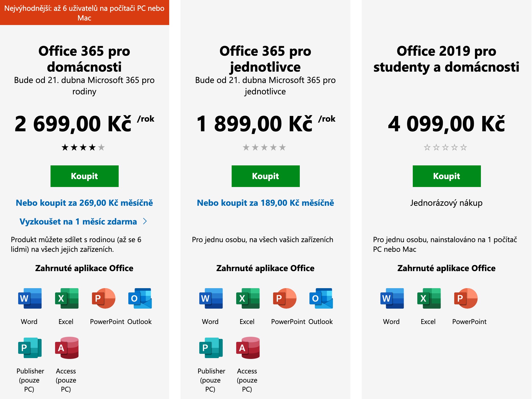Click the PowerPoint icon in the personal plan

[x=284, y=298]
